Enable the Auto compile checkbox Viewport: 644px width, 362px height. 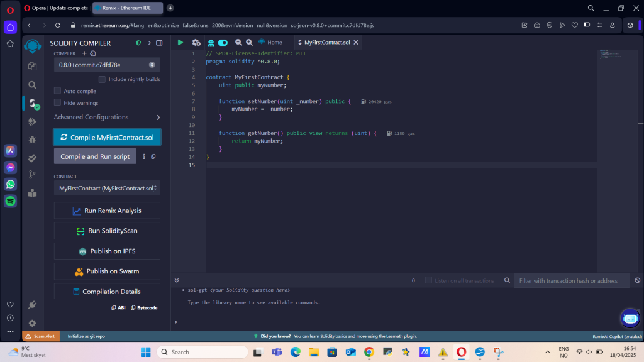coord(57,90)
